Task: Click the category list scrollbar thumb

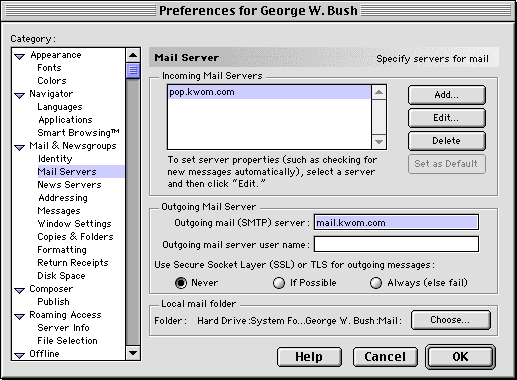Action: click(x=133, y=70)
